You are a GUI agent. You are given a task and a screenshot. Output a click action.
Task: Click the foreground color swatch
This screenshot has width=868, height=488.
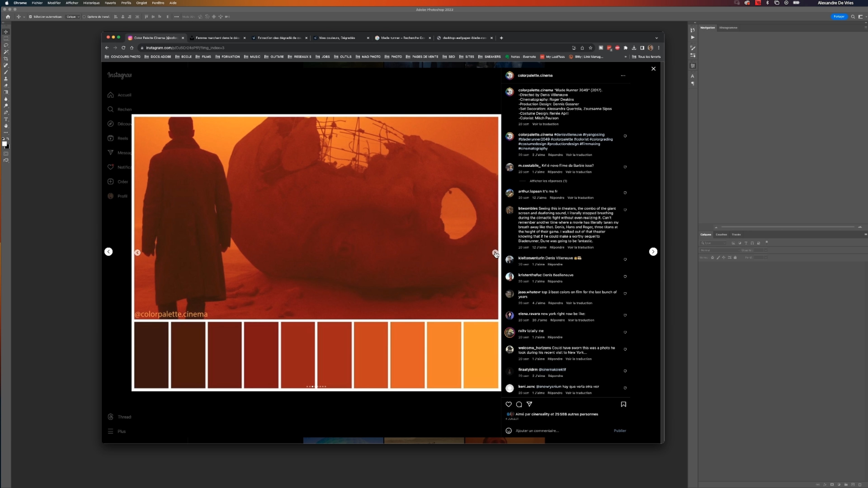click(4, 144)
